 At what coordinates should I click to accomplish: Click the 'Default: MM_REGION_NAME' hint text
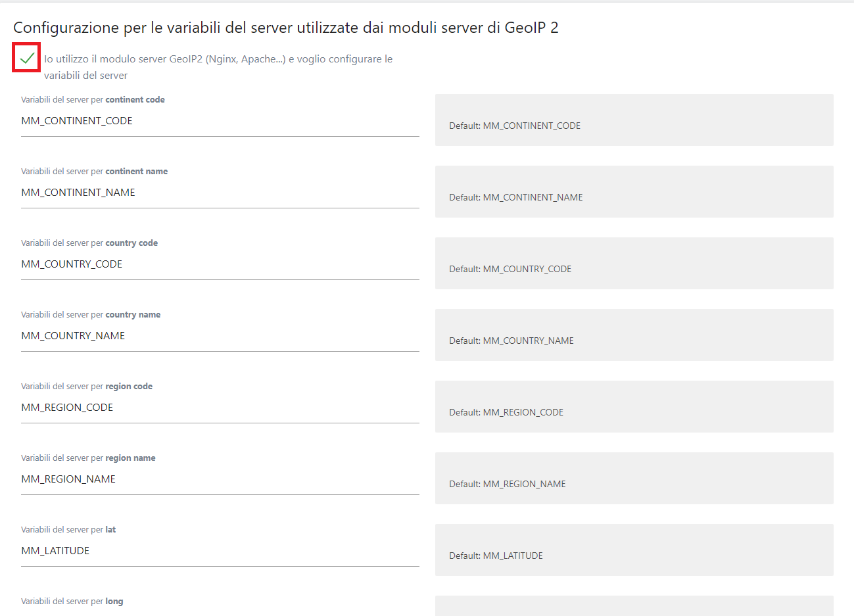click(x=507, y=484)
